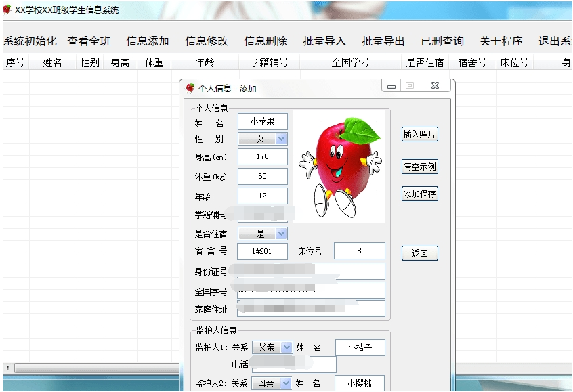573x392 pixels.
Task: Click the 清空示例 clear sample button
Action: point(421,166)
